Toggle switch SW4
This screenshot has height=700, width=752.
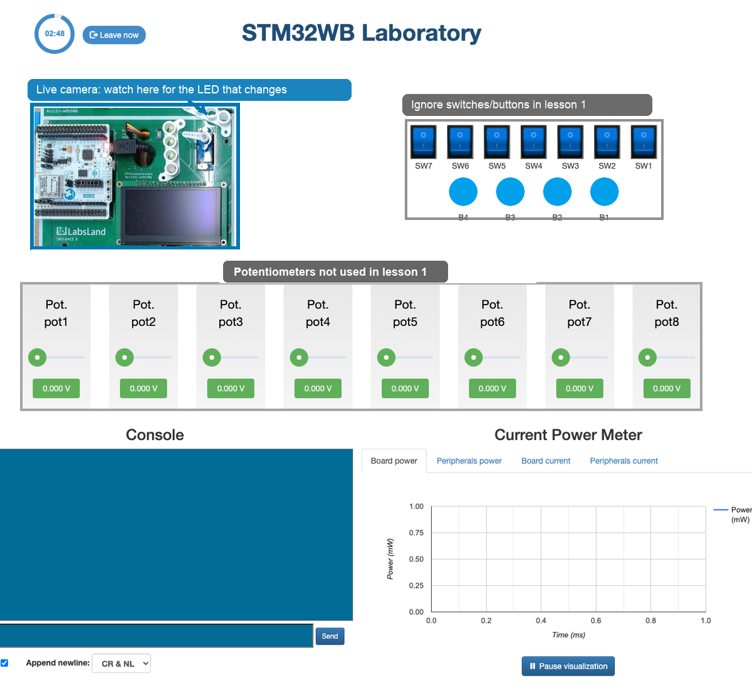[x=533, y=142]
